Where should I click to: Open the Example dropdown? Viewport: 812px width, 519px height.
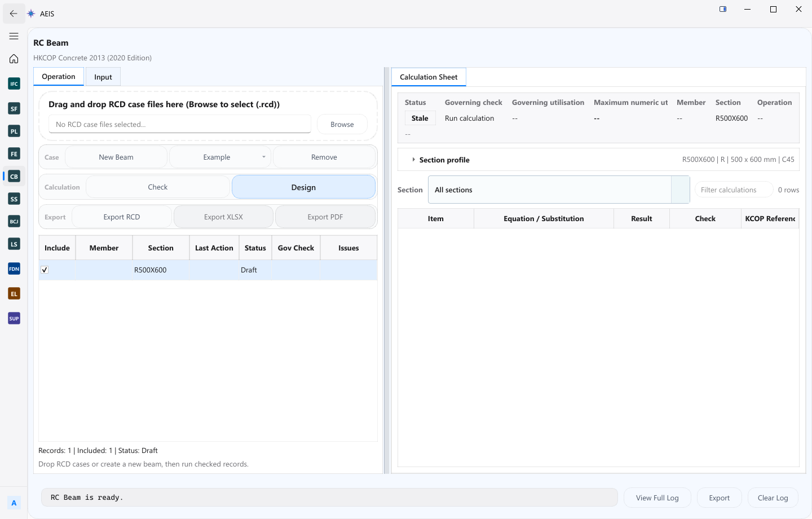tap(220, 157)
